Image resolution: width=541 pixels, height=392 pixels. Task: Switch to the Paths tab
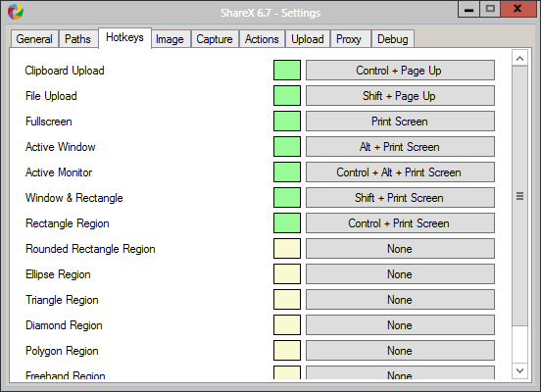click(78, 39)
